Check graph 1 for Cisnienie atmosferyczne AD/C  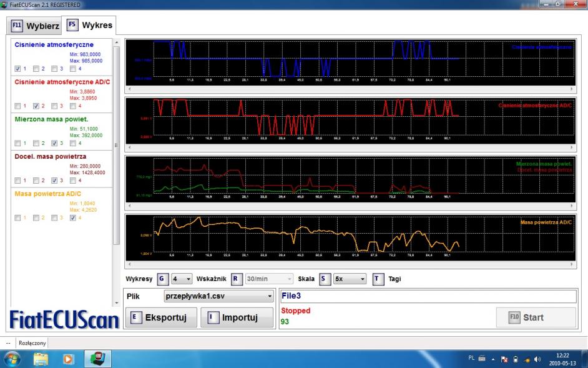click(17, 106)
